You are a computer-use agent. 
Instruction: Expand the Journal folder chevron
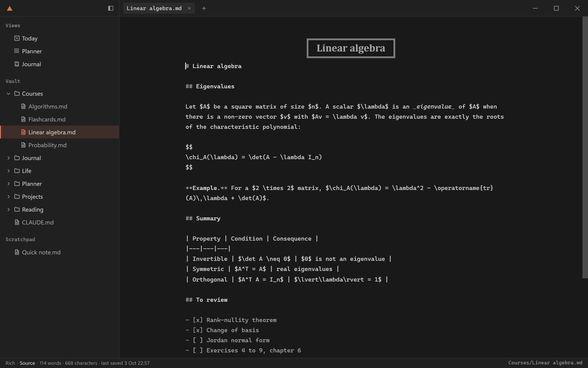(x=8, y=158)
